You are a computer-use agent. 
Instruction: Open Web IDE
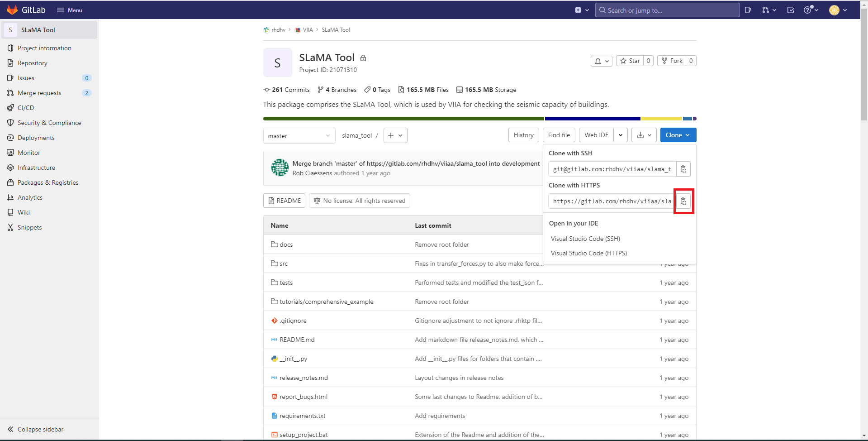(x=596, y=135)
